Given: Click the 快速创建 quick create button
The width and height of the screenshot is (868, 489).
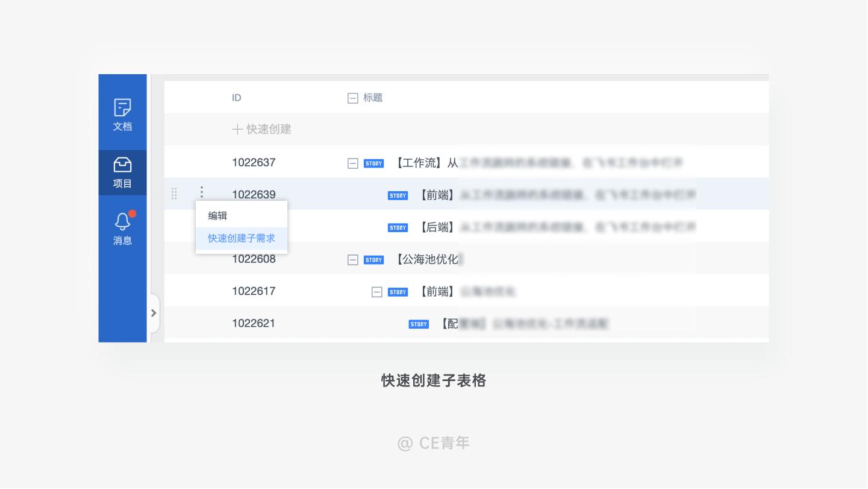Looking at the screenshot, I should [261, 129].
